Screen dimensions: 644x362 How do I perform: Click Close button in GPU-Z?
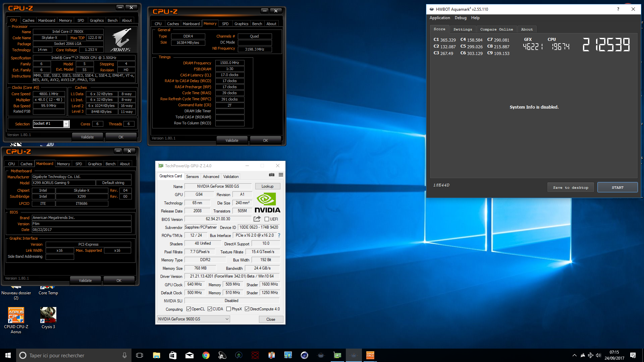[271, 319]
